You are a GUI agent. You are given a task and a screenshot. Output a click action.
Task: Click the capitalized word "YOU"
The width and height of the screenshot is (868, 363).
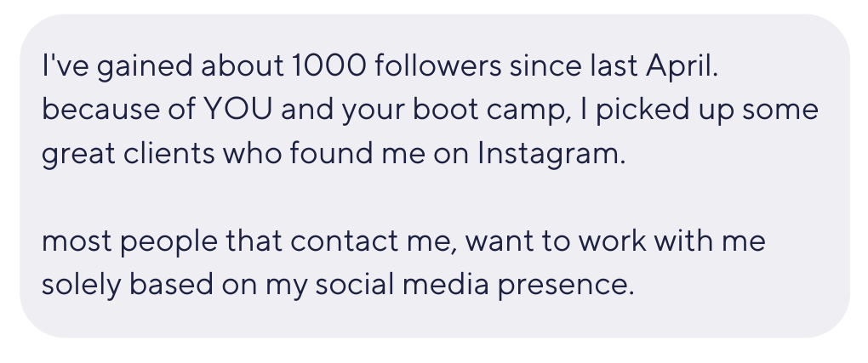coord(238,109)
